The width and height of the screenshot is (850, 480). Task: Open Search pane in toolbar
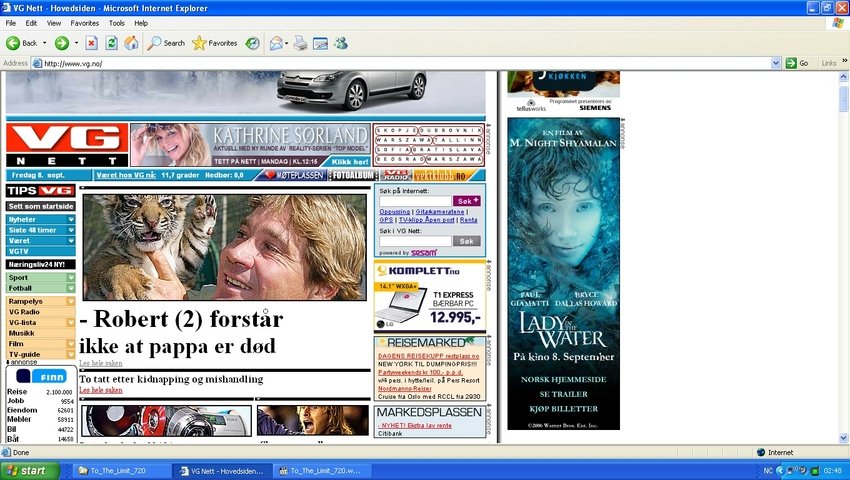166,43
